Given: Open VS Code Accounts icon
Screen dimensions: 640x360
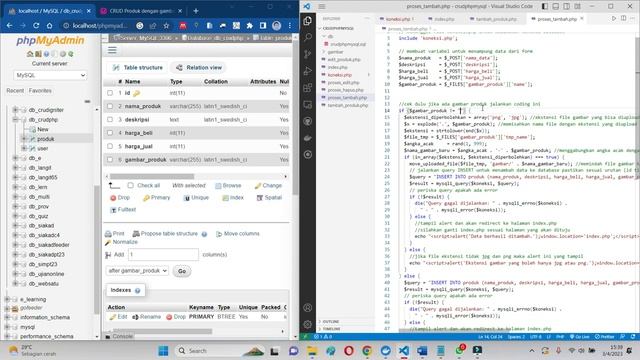Looking at the screenshot, I should [x=308, y=308].
